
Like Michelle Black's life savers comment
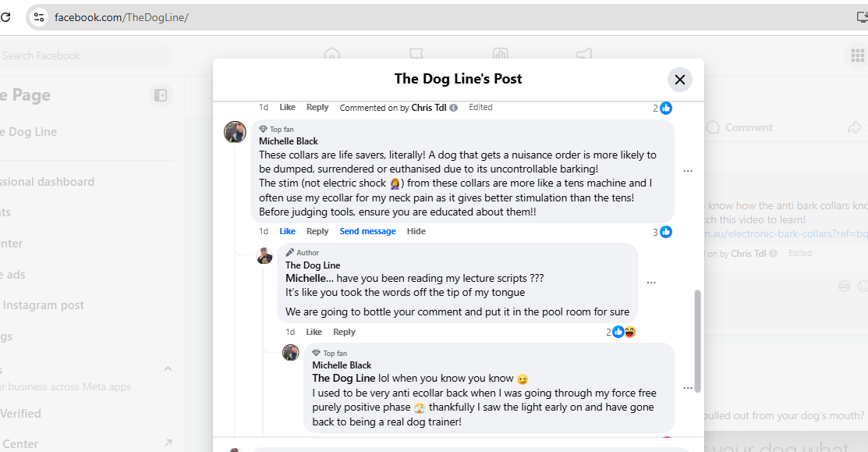coord(287,231)
